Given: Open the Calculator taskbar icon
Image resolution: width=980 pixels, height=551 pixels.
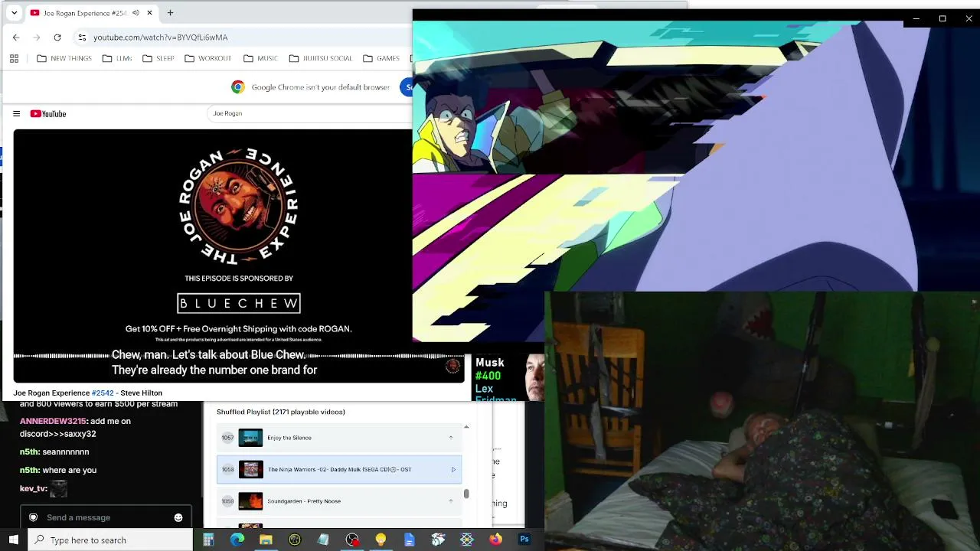Looking at the screenshot, I should pos(208,540).
